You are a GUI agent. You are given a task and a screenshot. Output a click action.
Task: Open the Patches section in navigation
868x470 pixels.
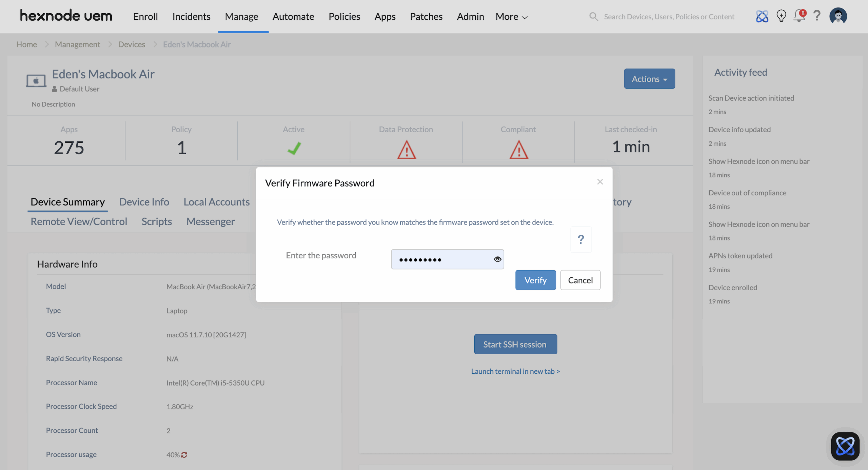click(x=426, y=16)
